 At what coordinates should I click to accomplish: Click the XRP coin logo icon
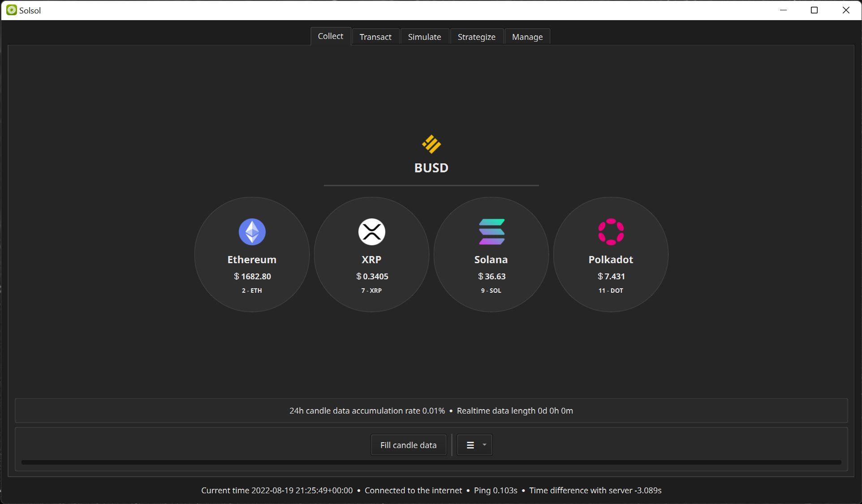(372, 232)
